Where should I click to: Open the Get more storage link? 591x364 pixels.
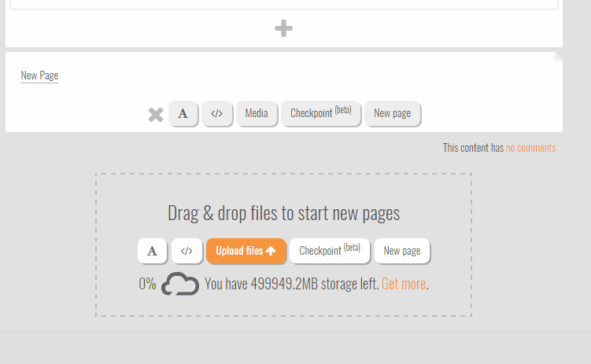click(404, 284)
